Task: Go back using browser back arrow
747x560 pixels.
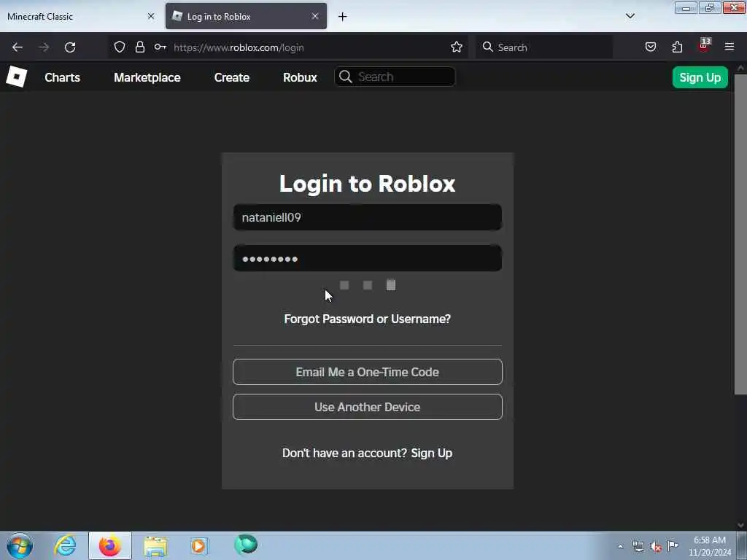Action: (x=18, y=47)
